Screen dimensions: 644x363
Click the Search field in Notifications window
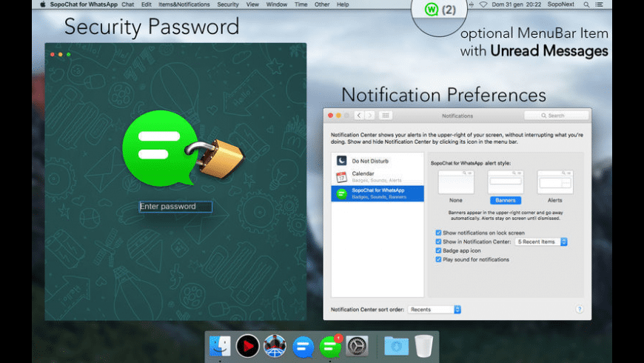coord(557,116)
